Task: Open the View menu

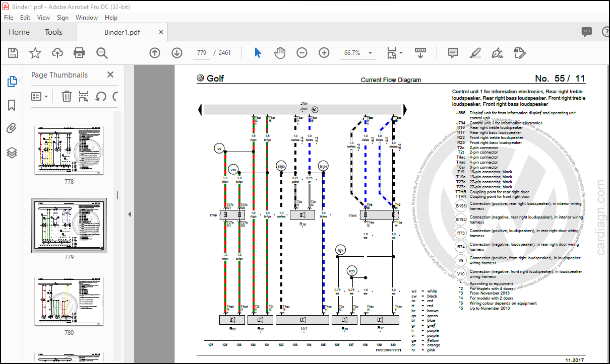Action: pos(44,17)
